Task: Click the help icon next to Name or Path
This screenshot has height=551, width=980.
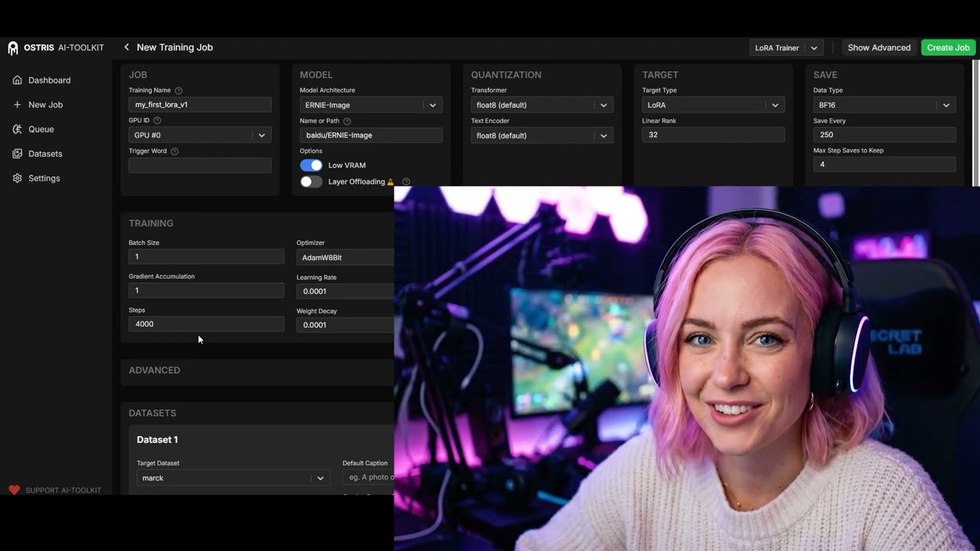Action: click(x=347, y=121)
